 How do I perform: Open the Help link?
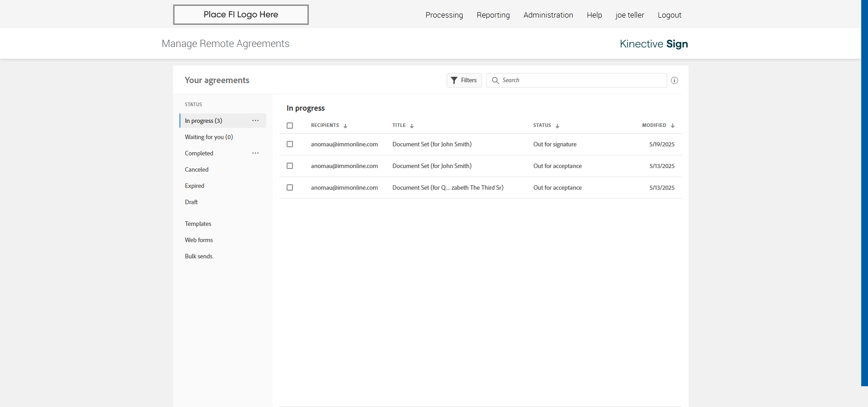tap(594, 15)
